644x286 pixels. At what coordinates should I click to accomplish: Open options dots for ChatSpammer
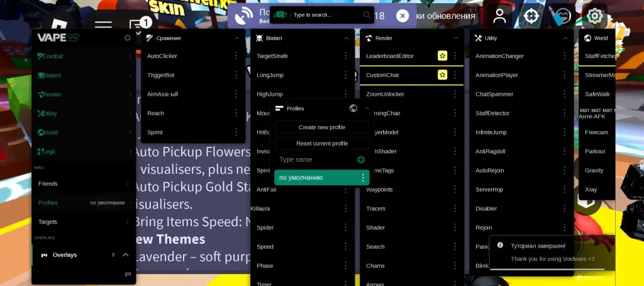(564, 94)
